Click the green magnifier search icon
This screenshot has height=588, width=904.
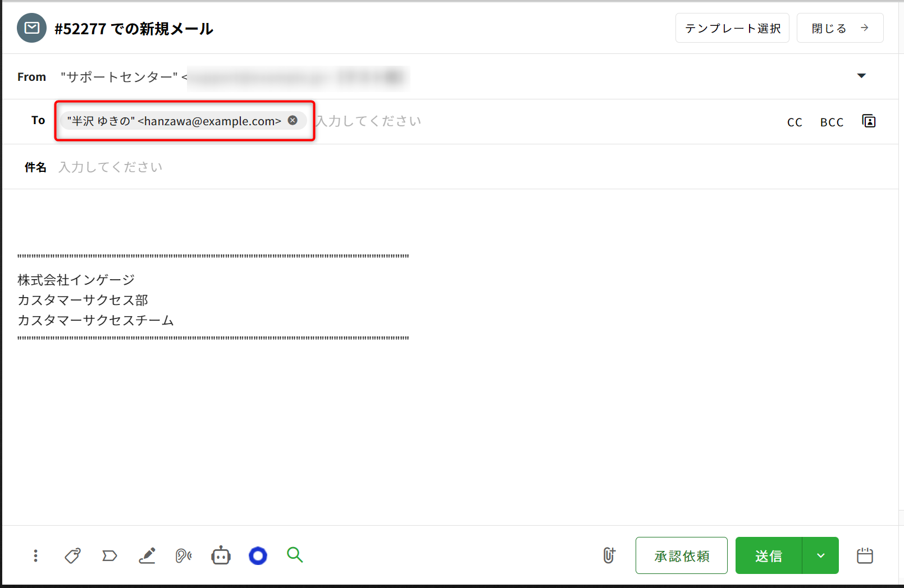[x=295, y=555]
